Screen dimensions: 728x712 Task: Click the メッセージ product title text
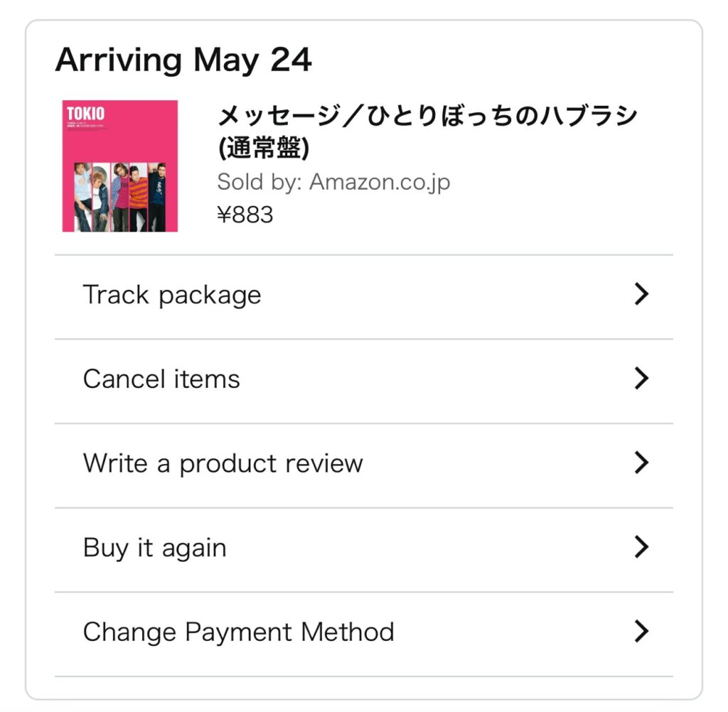pos(427,131)
